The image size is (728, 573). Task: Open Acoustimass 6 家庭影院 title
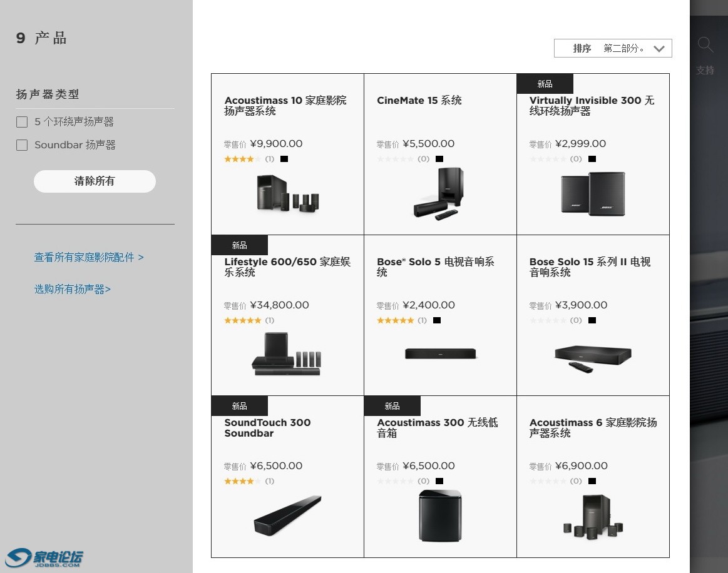click(593, 428)
